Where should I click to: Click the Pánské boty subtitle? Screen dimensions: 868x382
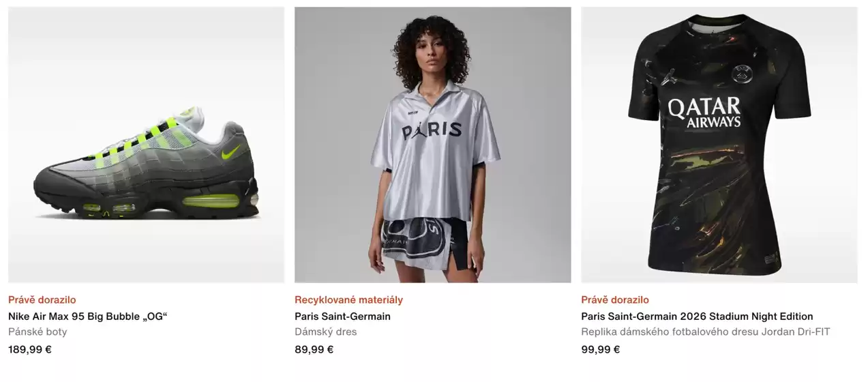tap(38, 332)
